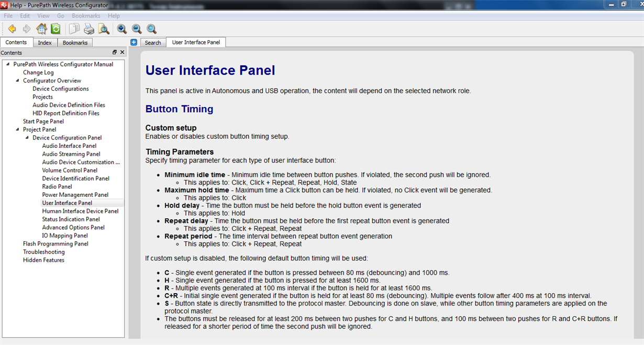The height and width of the screenshot is (345, 644).
Task: Reset zoom with the plain magnifier
Action: 151,29
